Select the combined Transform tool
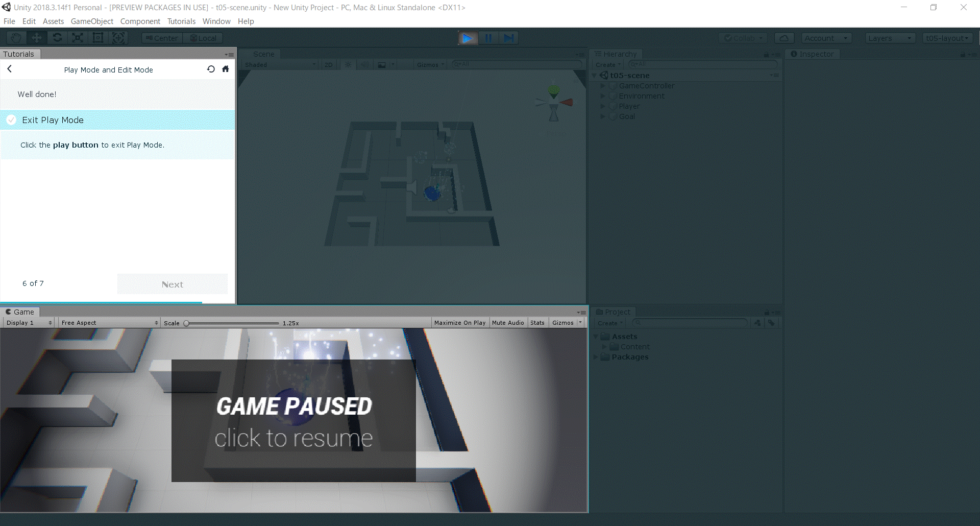Viewport: 980px width, 526px height. (118, 38)
